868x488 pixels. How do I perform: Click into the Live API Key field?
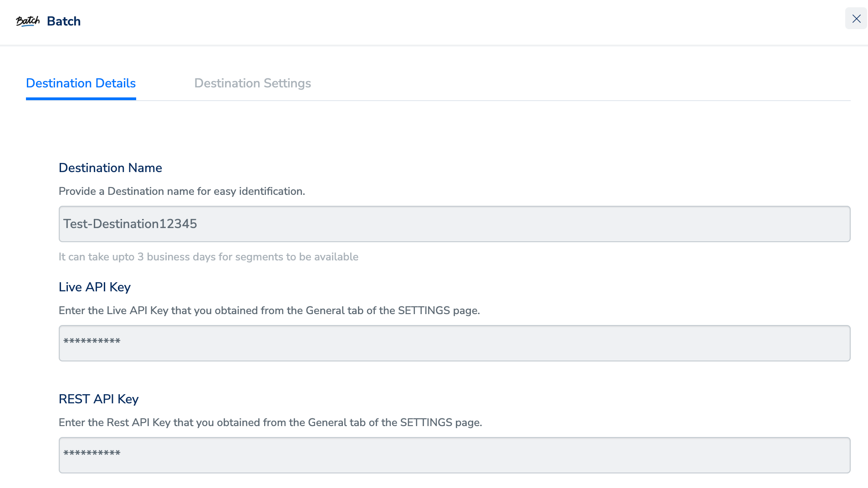(454, 343)
